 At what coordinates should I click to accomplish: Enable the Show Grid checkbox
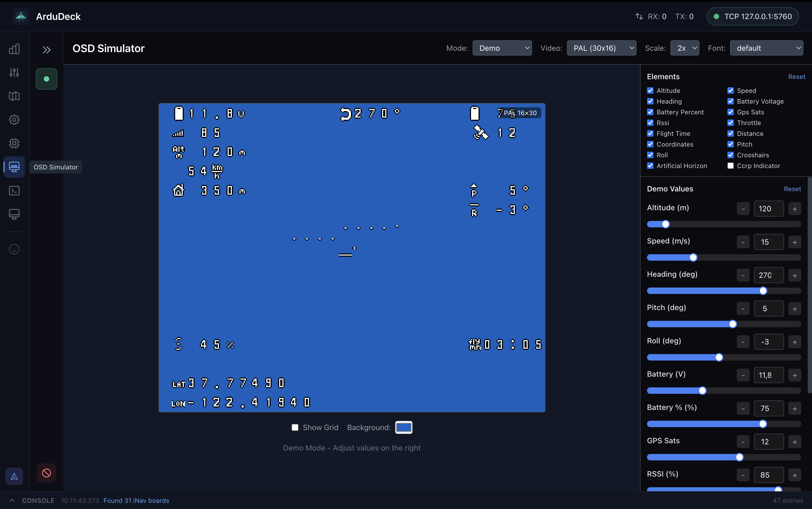(295, 427)
